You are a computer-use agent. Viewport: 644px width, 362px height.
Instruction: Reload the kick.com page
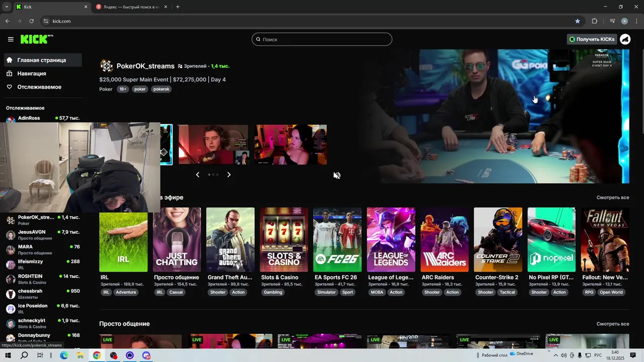pos(31,21)
